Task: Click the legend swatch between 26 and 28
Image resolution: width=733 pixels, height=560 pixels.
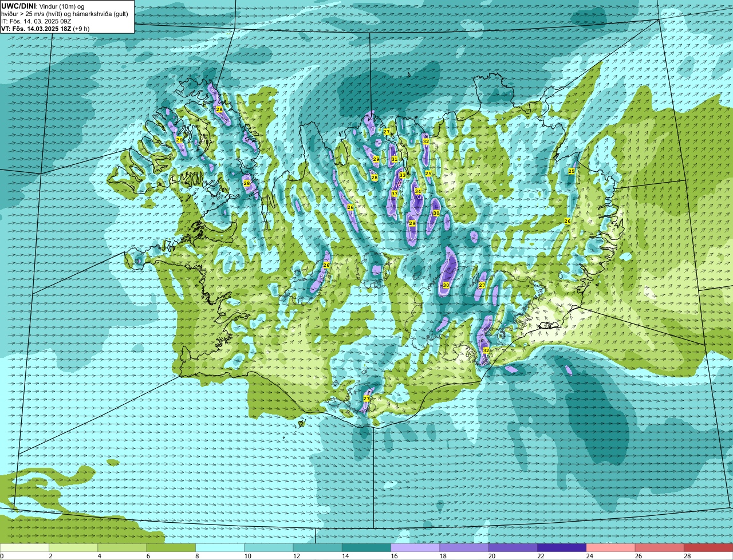Action: pos(660,547)
